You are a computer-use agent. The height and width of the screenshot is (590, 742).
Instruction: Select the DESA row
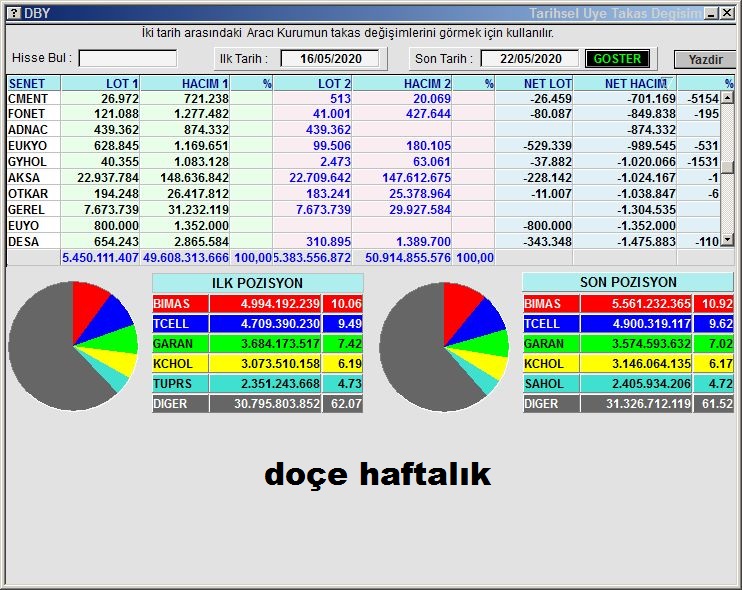[x=363, y=242]
